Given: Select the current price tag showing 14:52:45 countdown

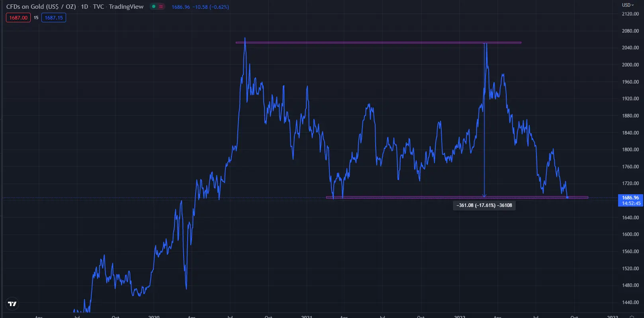Looking at the screenshot, I should point(630,201).
